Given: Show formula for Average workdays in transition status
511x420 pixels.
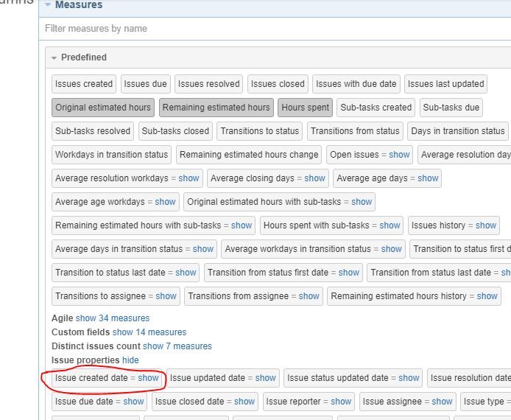Looking at the screenshot, I should 392,249.
